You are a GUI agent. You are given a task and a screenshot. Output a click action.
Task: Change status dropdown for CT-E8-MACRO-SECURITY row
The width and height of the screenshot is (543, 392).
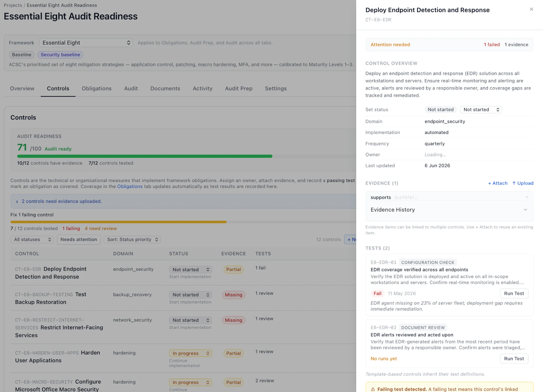point(191,382)
